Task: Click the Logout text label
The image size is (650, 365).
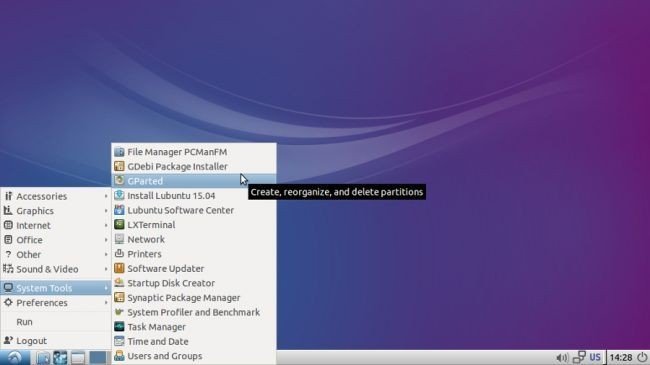Action: point(32,341)
